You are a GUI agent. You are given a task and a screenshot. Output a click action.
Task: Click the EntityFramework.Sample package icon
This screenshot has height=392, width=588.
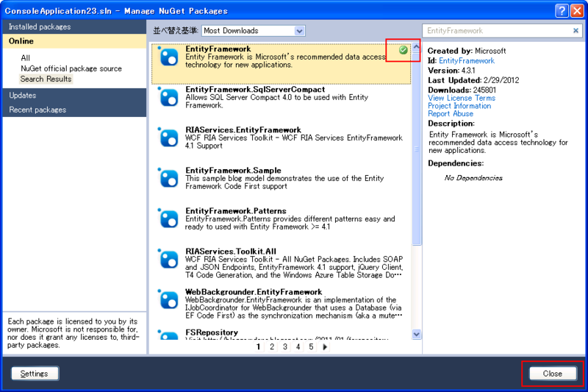(168, 179)
